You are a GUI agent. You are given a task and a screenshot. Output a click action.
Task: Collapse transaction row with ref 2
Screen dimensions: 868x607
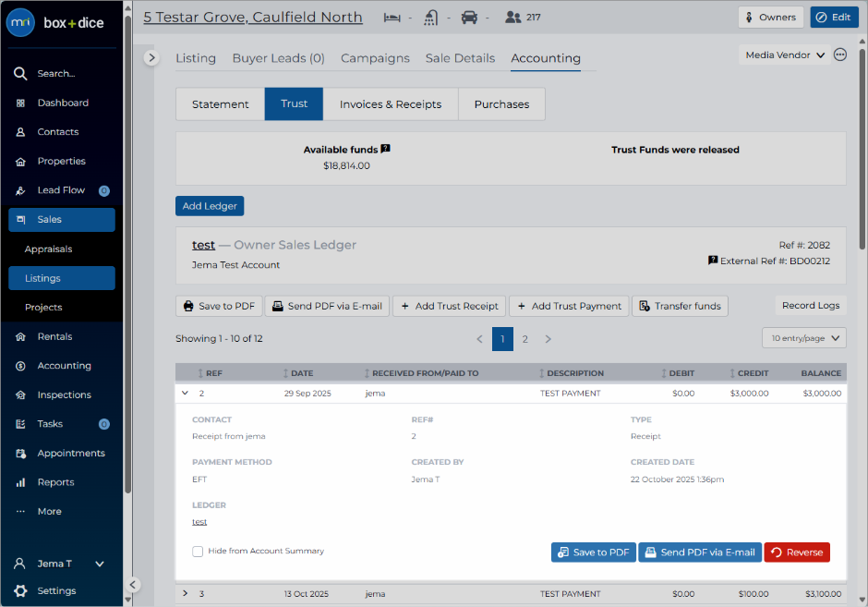[x=185, y=394]
